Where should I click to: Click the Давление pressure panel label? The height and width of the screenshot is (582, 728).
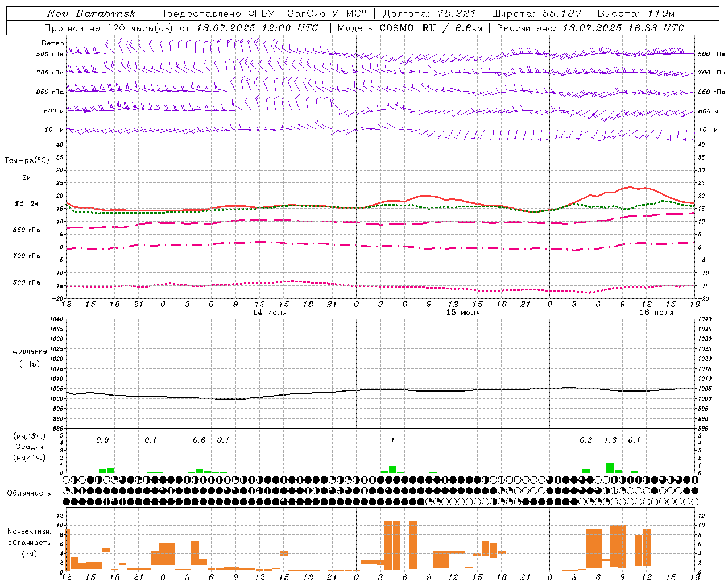[x=30, y=351]
